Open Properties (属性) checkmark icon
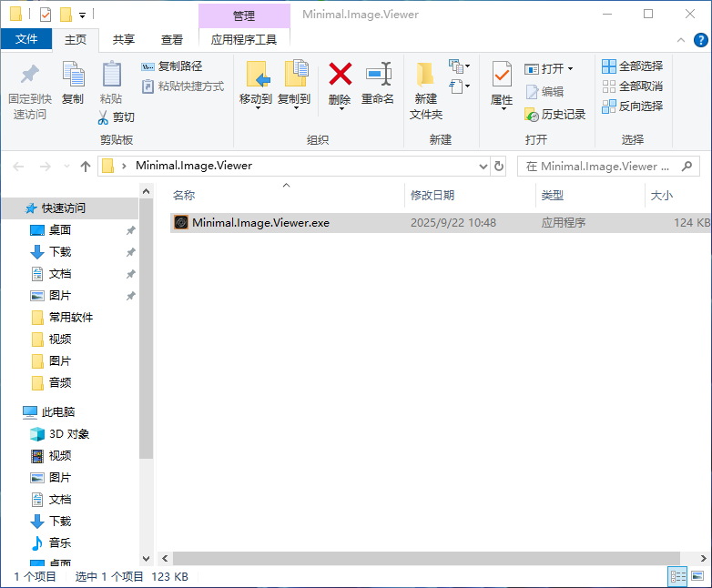This screenshot has width=712, height=588. click(502, 74)
